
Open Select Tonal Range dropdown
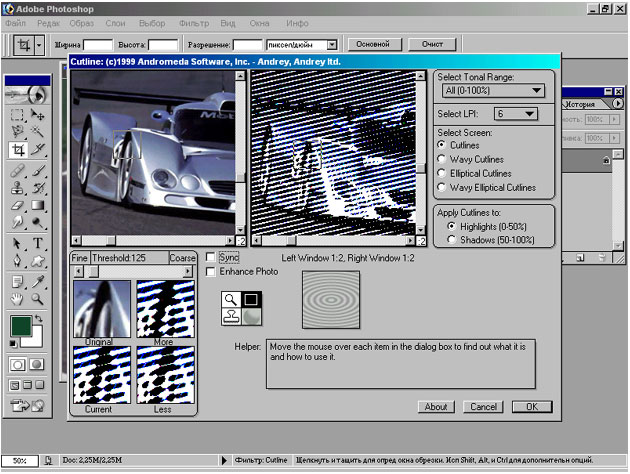(493, 91)
